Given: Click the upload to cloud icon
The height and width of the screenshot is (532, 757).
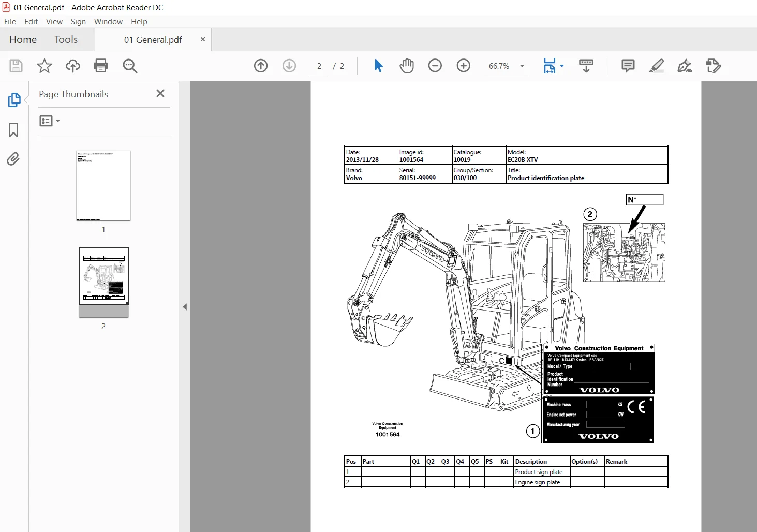Looking at the screenshot, I should (73, 66).
